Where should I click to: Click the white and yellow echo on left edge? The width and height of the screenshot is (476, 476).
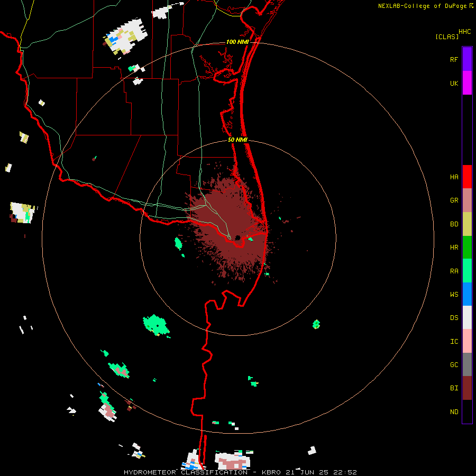pyautogui.click(x=23, y=213)
